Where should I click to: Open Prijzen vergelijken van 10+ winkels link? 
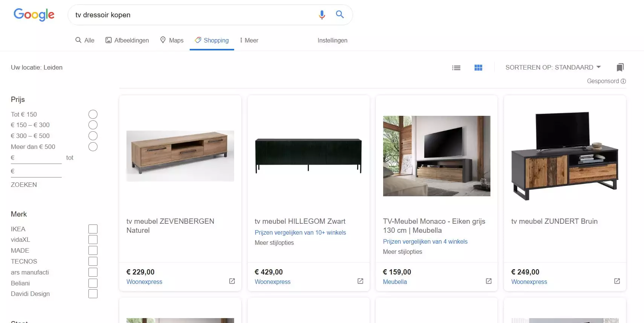[300, 232]
